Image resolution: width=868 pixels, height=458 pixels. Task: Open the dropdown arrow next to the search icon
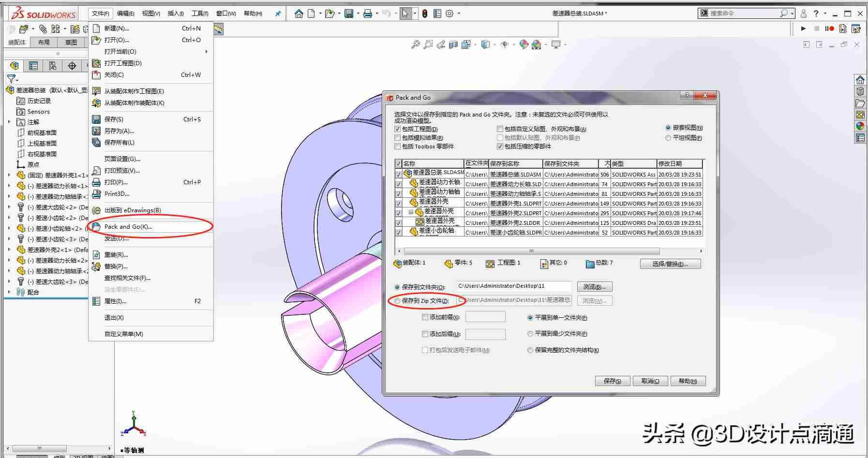coord(792,14)
